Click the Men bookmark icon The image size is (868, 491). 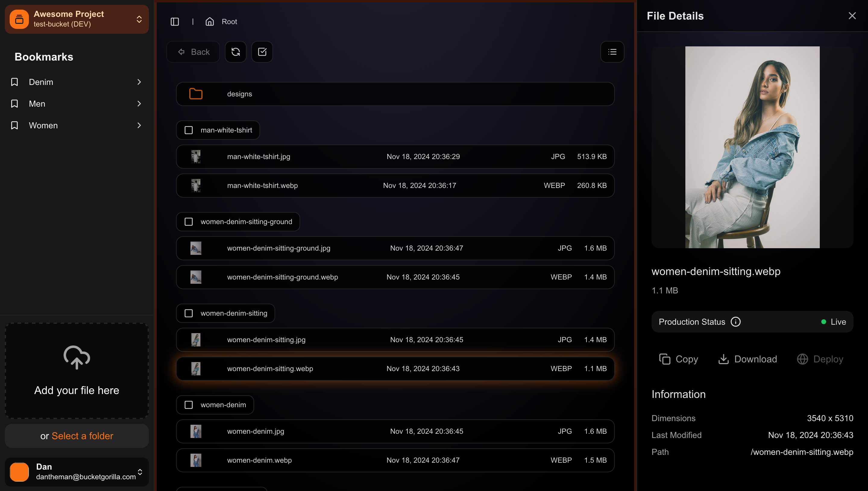14,104
